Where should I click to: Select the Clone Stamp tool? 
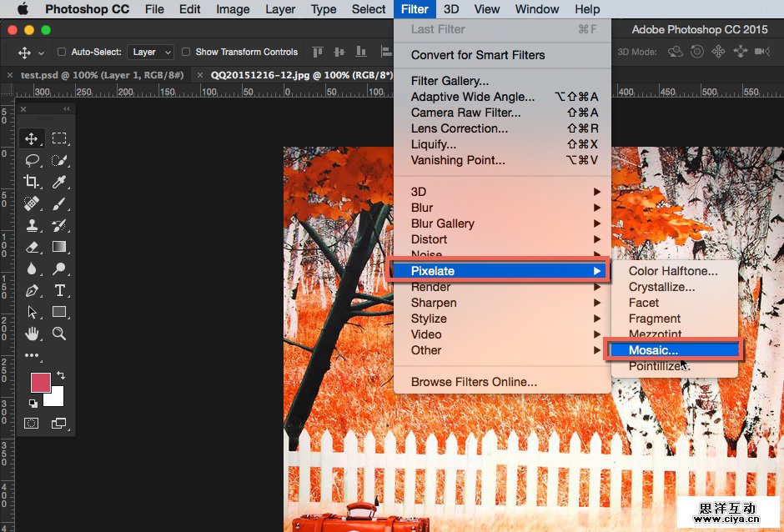point(32,225)
